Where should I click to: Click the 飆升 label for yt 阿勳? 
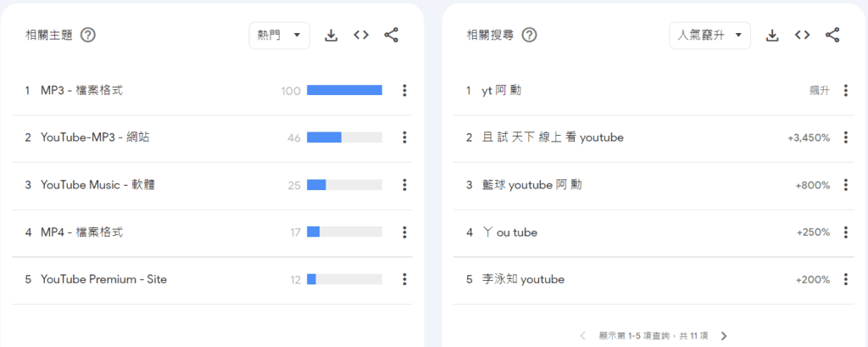(820, 91)
